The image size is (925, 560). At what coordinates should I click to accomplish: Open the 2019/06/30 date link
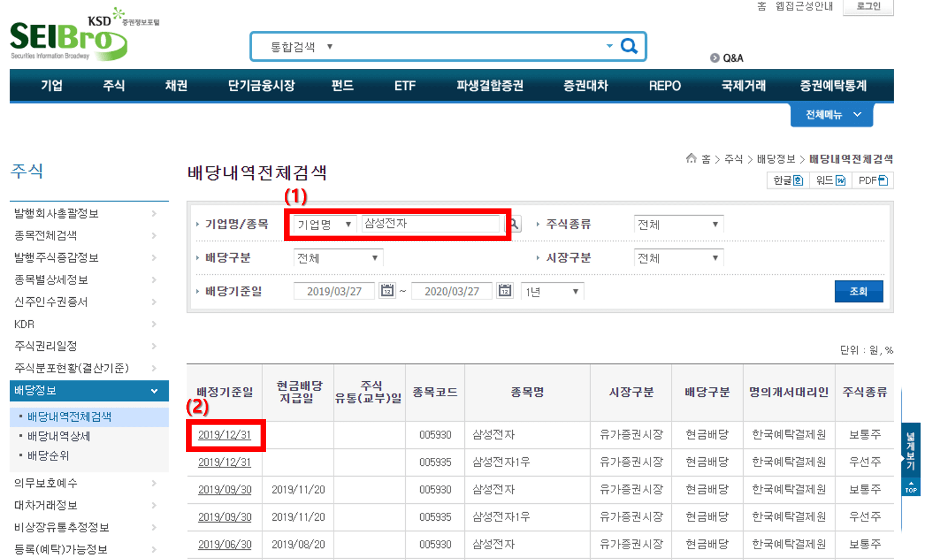224,545
